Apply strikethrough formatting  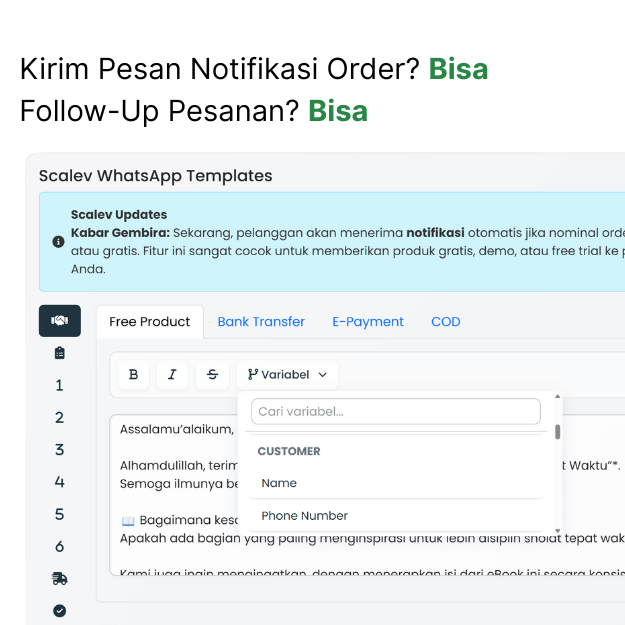tap(212, 375)
